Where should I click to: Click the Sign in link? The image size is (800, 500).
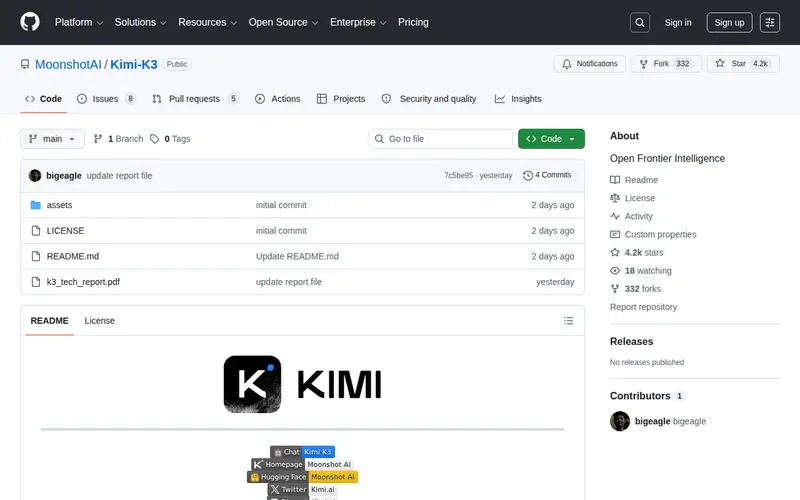tap(678, 22)
